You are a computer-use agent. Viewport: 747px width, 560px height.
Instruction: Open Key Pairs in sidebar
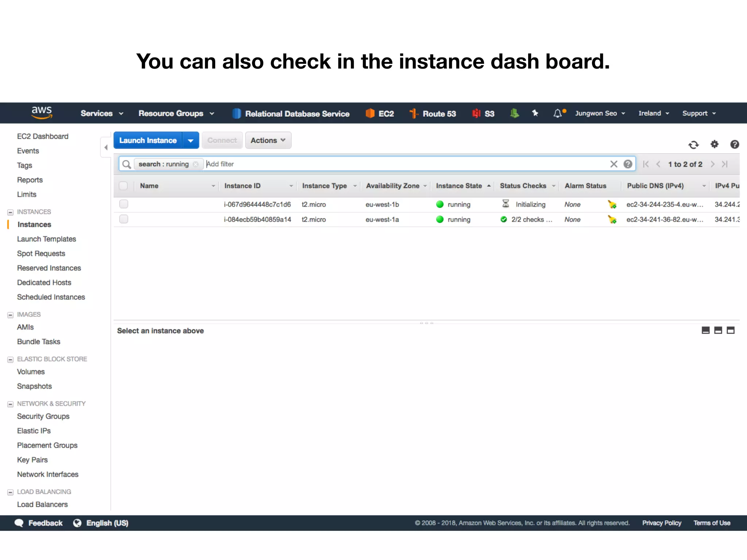[x=32, y=460]
